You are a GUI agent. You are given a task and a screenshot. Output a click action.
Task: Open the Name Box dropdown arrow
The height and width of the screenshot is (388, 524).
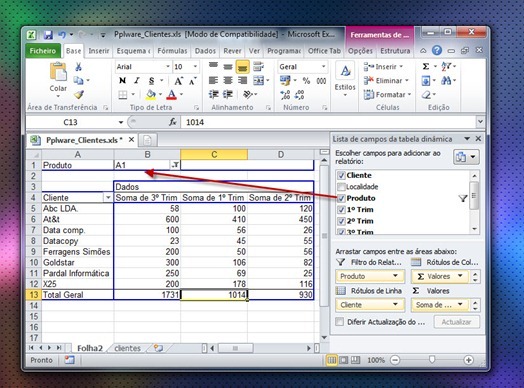121,122
